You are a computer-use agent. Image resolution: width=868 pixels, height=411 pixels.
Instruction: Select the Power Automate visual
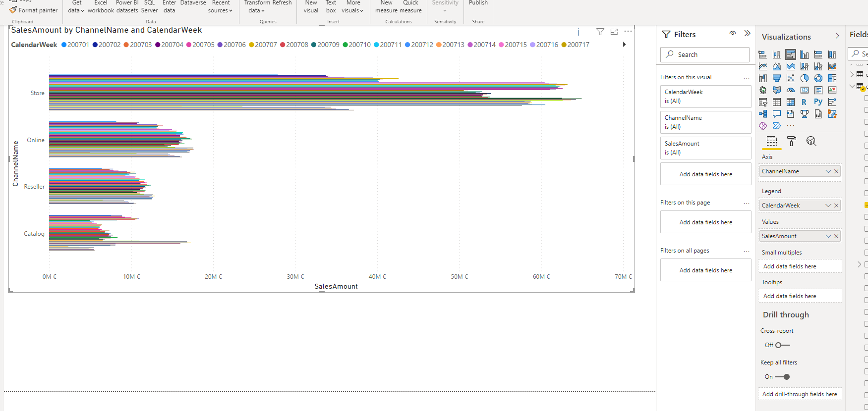pyautogui.click(x=777, y=126)
